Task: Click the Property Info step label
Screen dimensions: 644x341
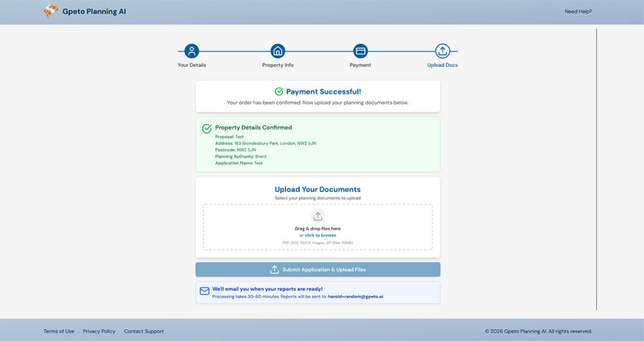Action: (277, 65)
